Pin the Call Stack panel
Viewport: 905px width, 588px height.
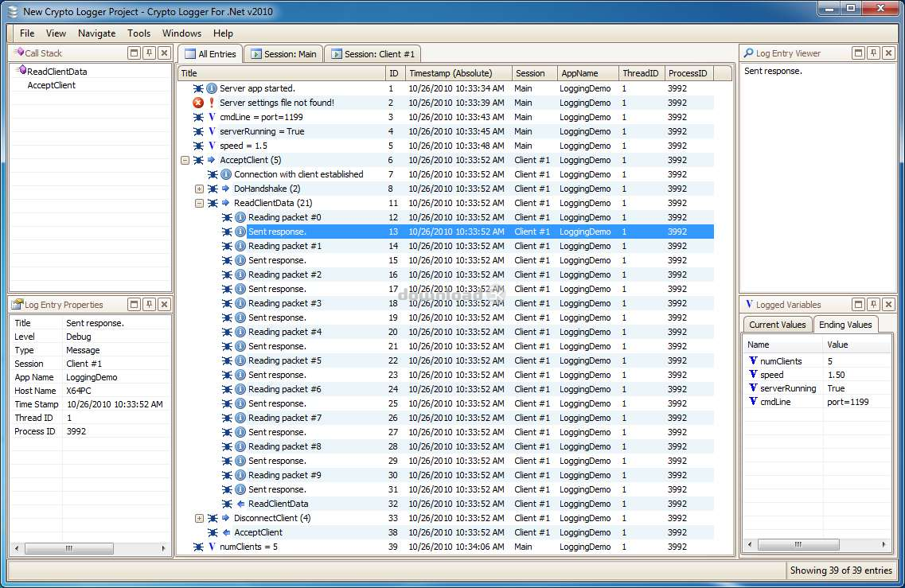coord(149,53)
